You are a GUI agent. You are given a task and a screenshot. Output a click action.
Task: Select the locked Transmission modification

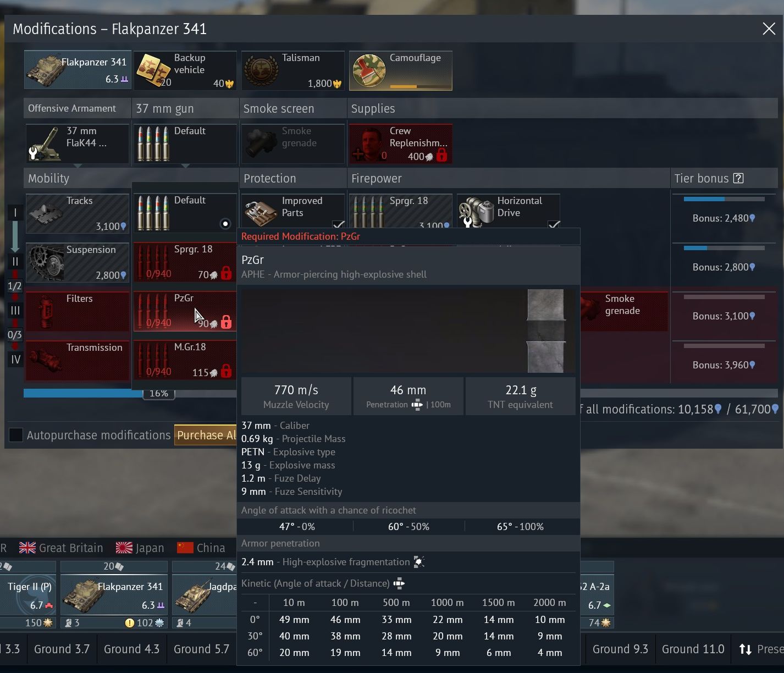pyautogui.click(x=78, y=360)
